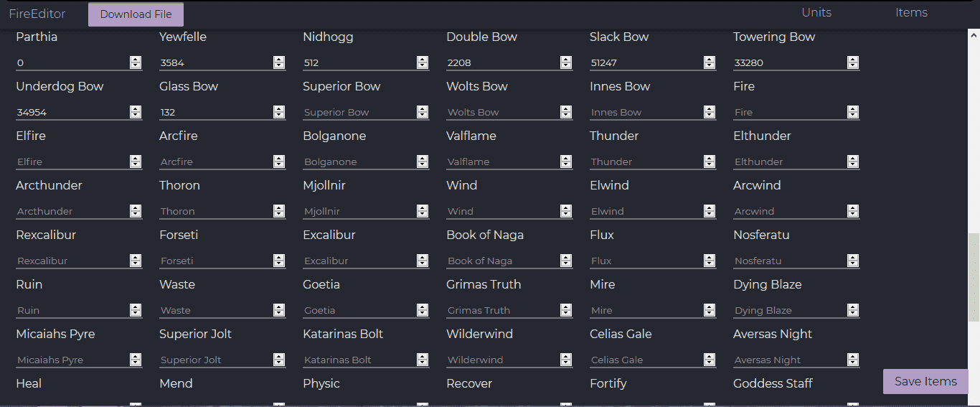Click into the Underdog Bow input
Viewport: 980px width, 407px height.
(72, 112)
